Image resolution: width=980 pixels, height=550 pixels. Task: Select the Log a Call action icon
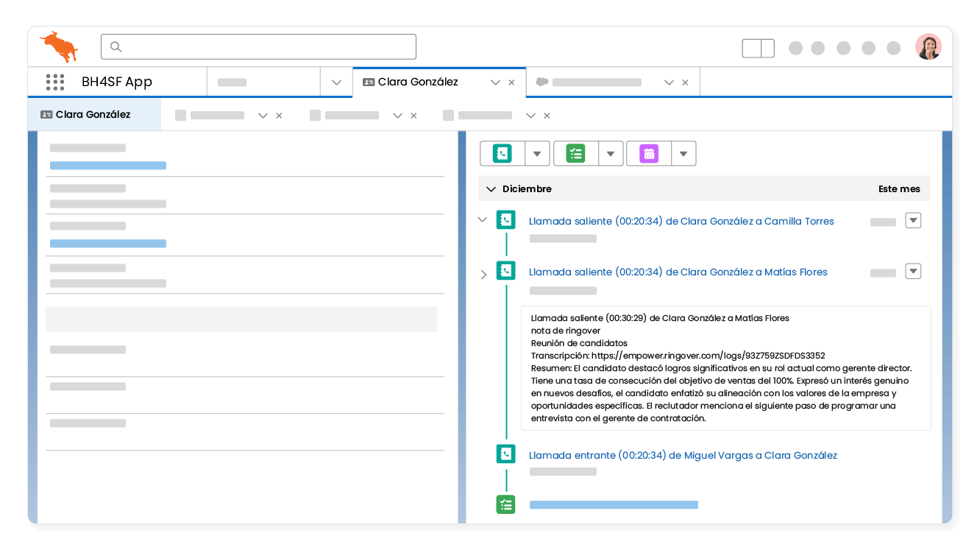[502, 153]
